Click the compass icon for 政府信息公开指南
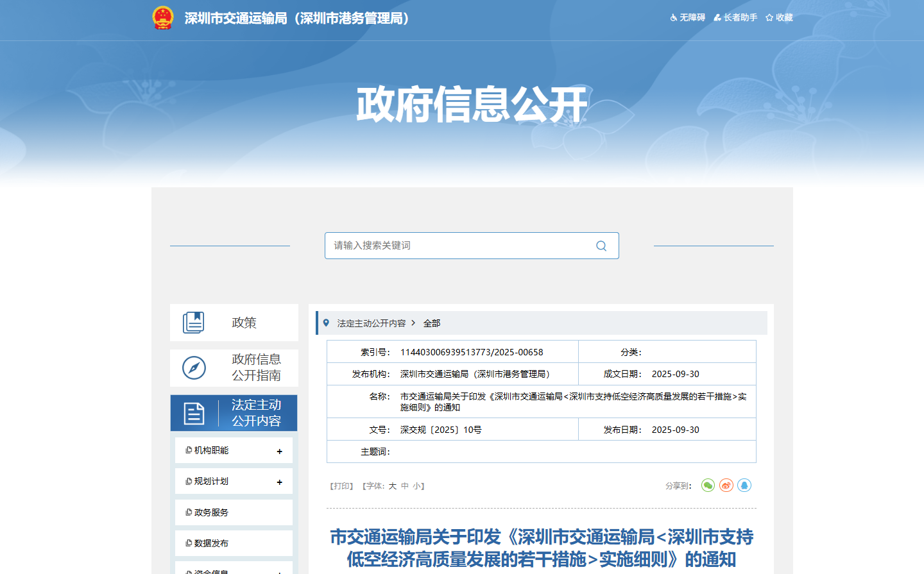 tap(194, 367)
